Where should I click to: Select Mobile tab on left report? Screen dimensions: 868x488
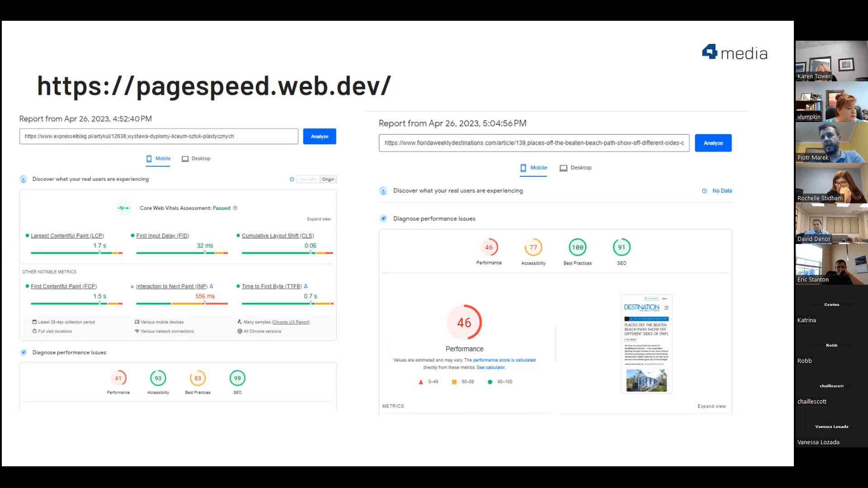(158, 158)
